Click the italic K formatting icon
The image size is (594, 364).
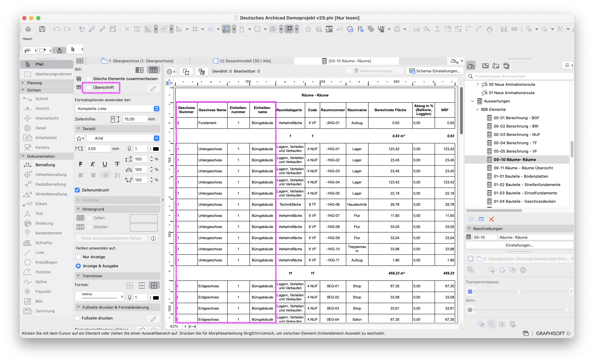pyautogui.click(x=93, y=164)
